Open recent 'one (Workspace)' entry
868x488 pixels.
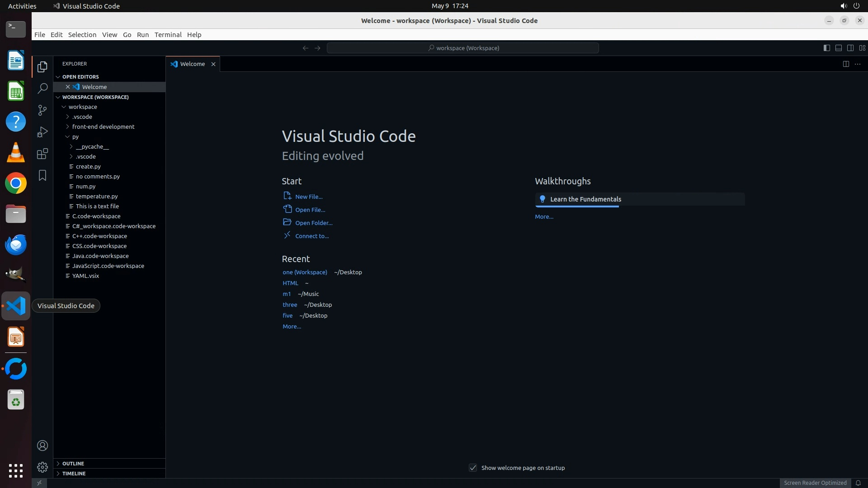(305, 272)
